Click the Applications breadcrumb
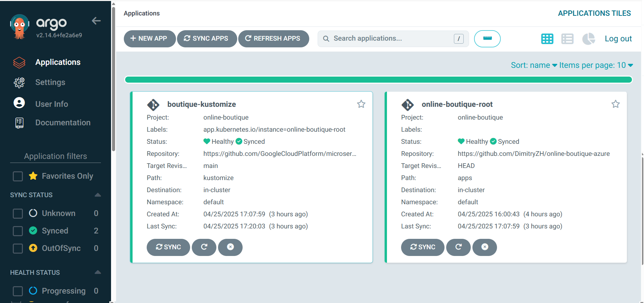 142,13
